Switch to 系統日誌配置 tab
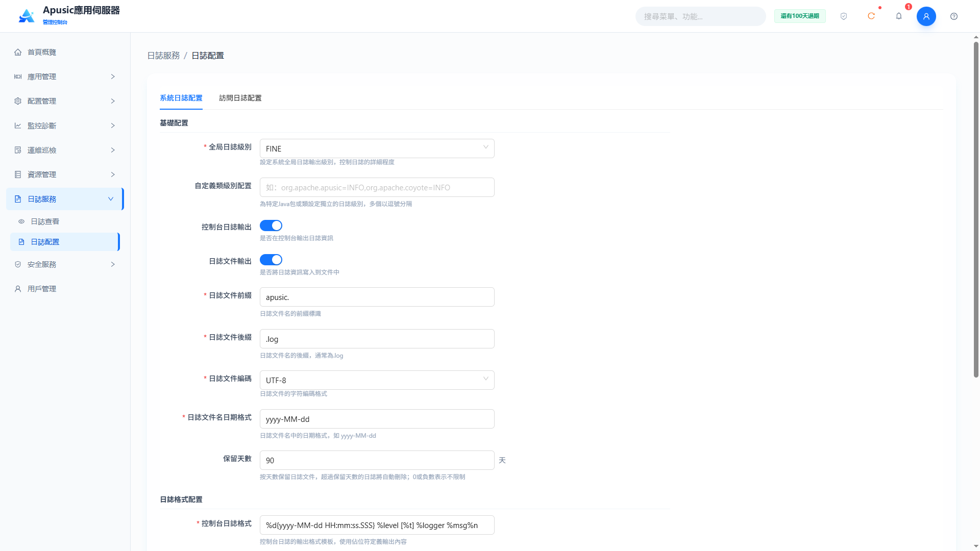Image resolution: width=980 pixels, height=551 pixels. pos(181,98)
